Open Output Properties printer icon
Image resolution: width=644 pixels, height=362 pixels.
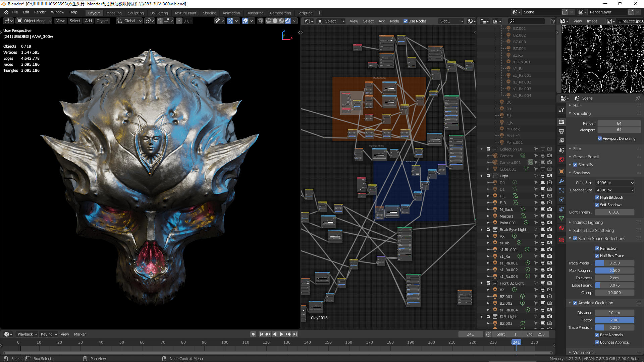(x=561, y=131)
